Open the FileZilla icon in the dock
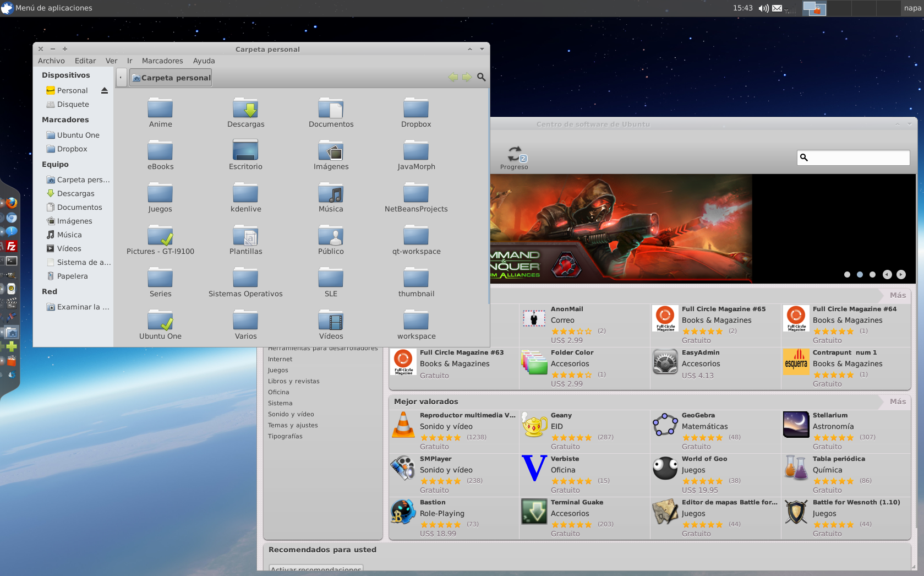 [11, 246]
